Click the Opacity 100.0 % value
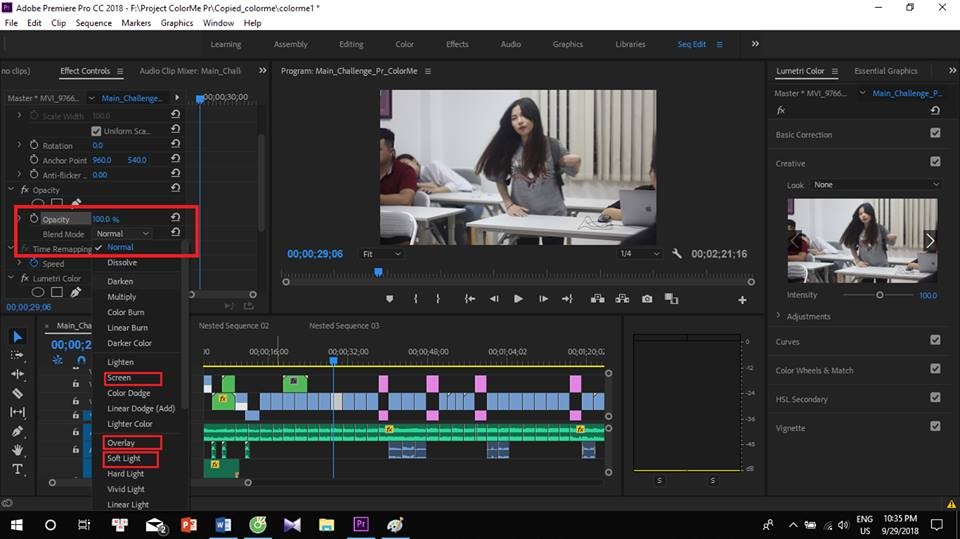Image resolution: width=960 pixels, height=539 pixels. (x=105, y=219)
